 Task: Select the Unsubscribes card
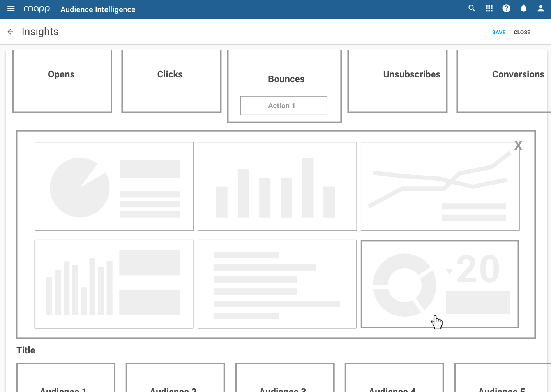click(397, 81)
